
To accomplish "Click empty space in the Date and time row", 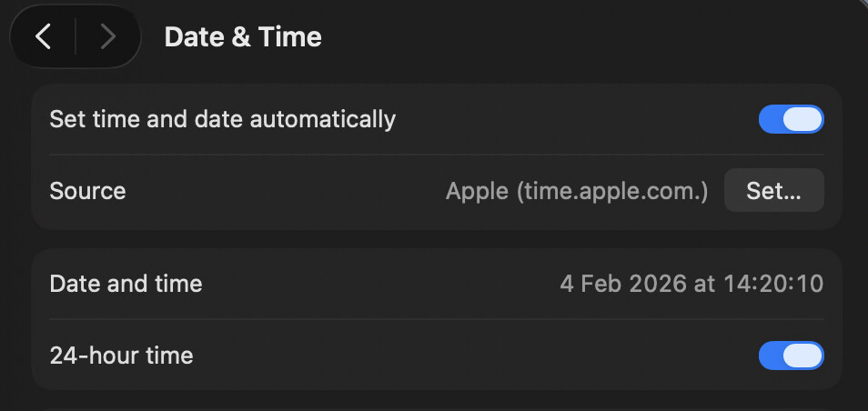I will coord(382,284).
